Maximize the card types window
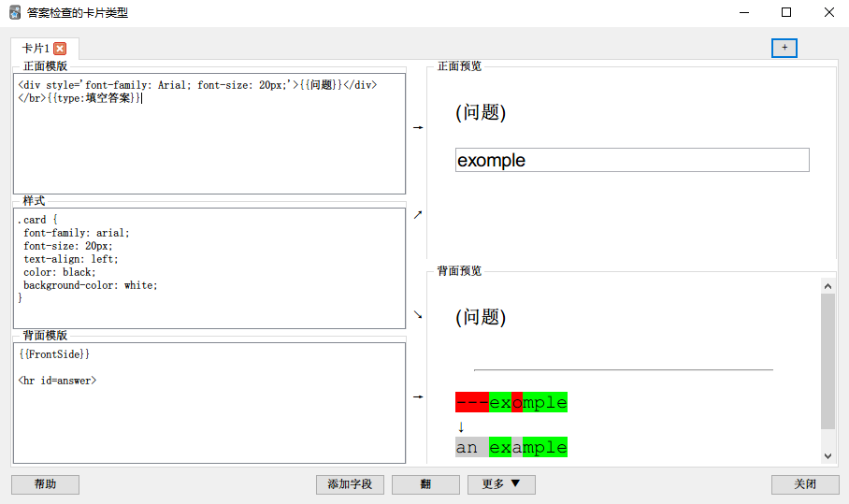The image size is (849, 504). pos(785,13)
